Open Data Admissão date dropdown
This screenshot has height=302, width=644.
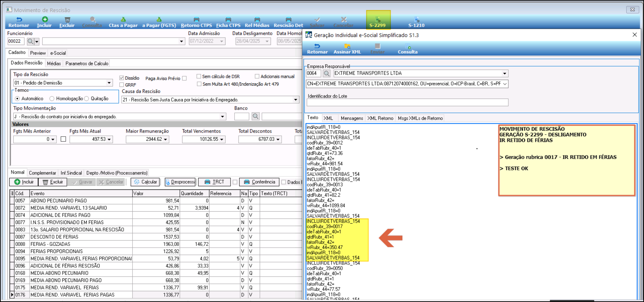(222, 41)
